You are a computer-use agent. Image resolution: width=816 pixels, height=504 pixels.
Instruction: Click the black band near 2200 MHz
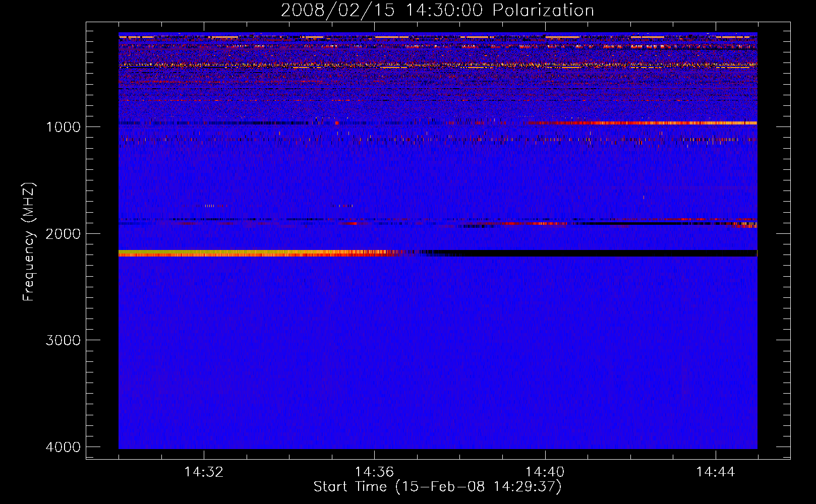[x=590, y=253]
